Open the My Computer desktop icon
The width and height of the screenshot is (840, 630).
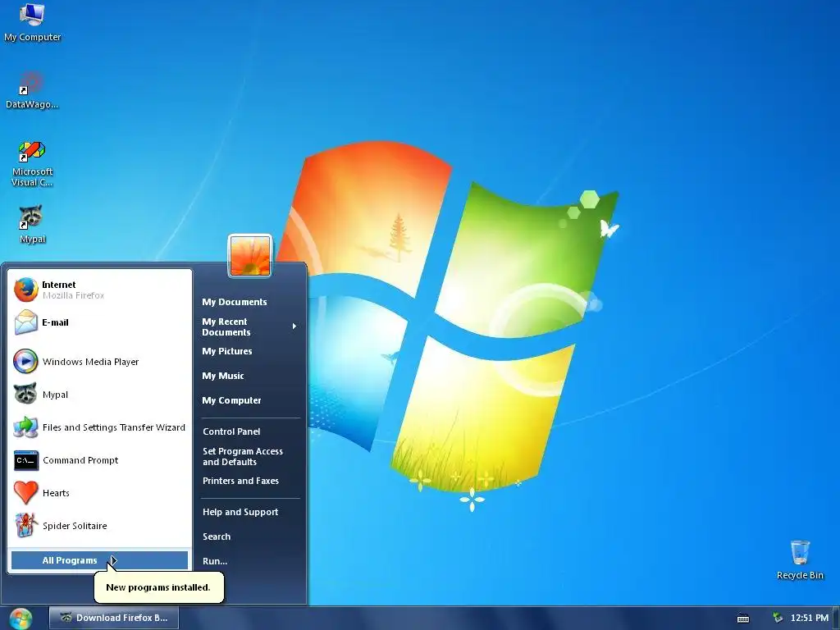click(x=32, y=21)
